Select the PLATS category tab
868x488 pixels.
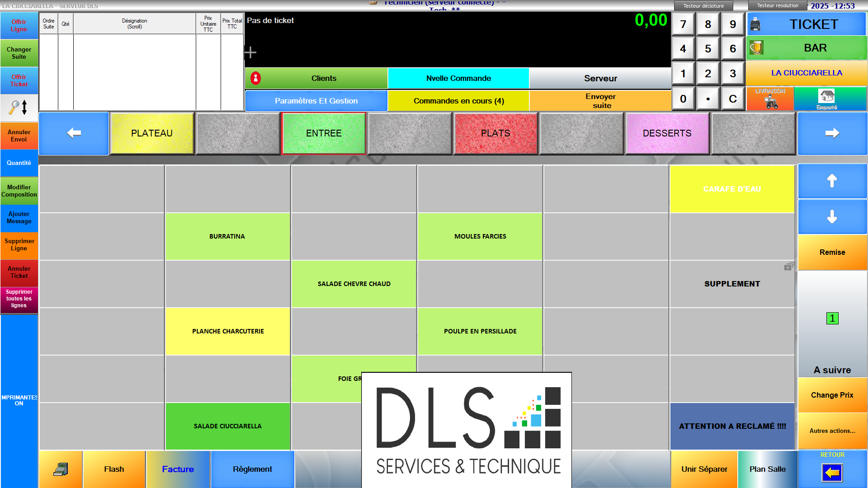pyautogui.click(x=495, y=133)
